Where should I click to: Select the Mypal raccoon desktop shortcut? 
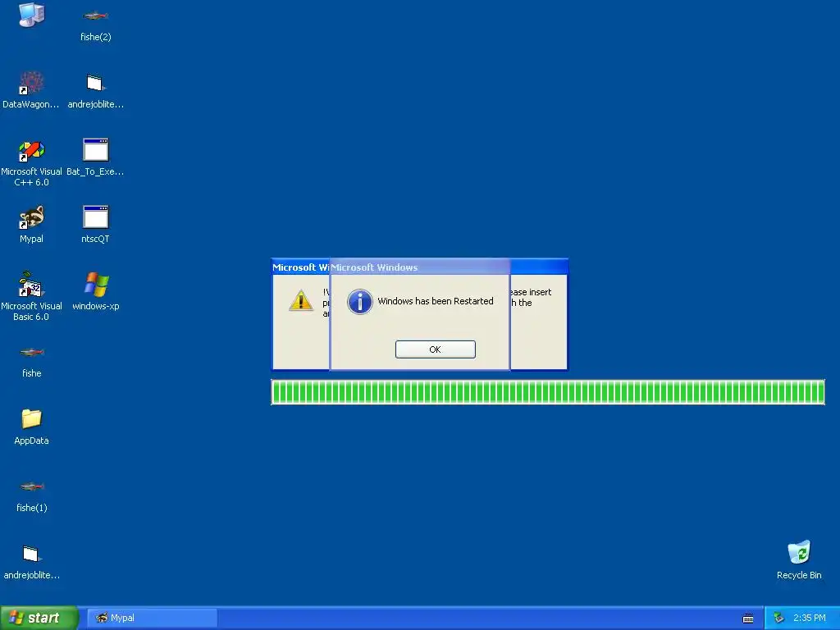coord(31,225)
